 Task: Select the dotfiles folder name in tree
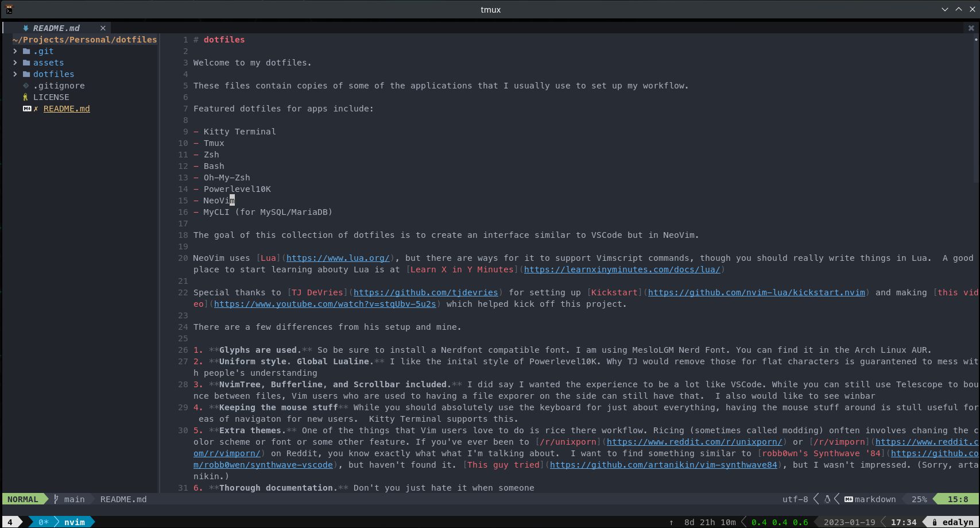point(54,74)
